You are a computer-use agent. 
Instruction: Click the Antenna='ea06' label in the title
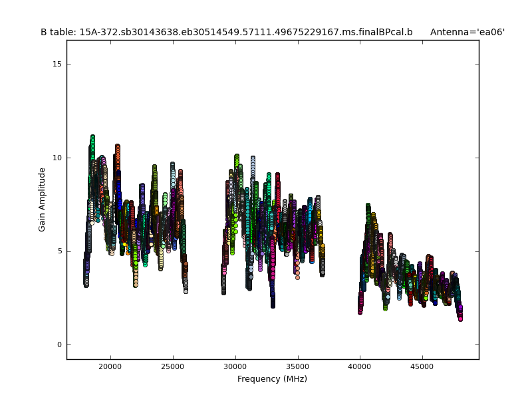tap(467, 32)
